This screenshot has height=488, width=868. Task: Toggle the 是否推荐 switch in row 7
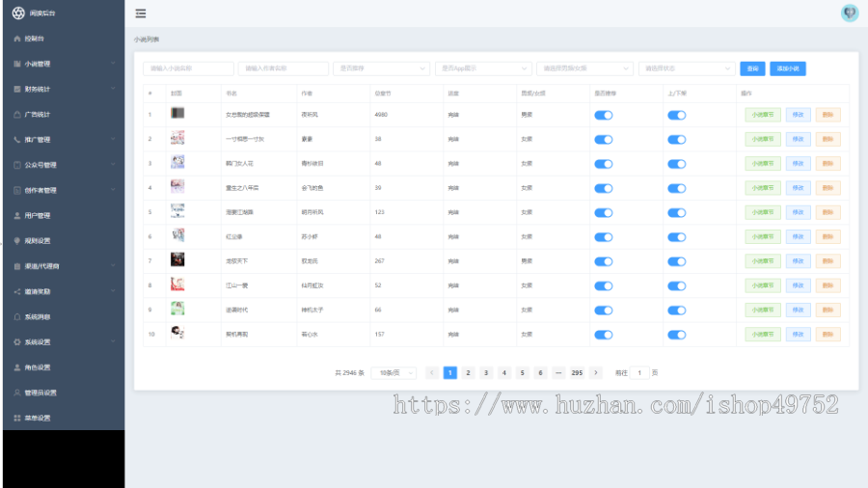pos(604,261)
